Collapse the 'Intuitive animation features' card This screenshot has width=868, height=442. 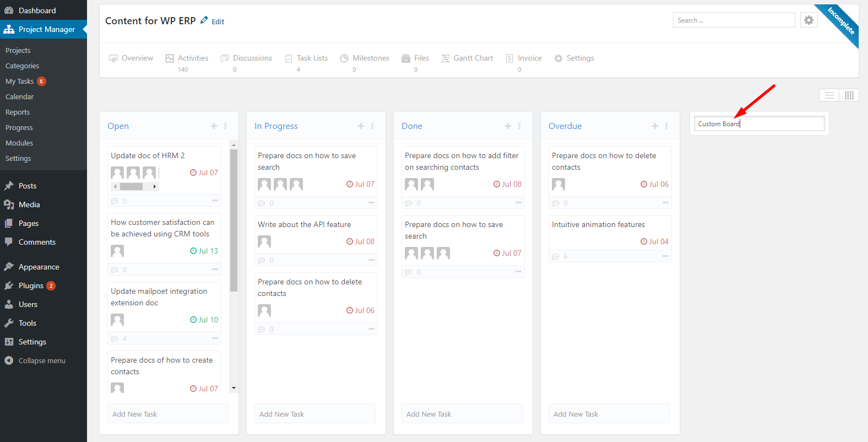point(665,256)
